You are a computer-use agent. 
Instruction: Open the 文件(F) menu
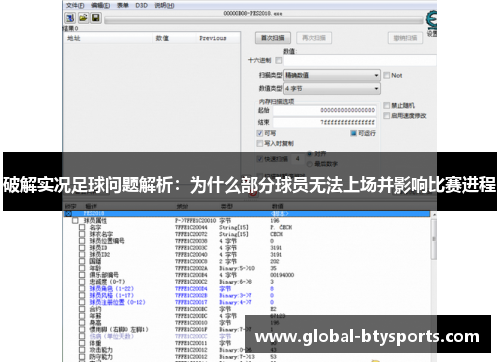click(75, 5)
